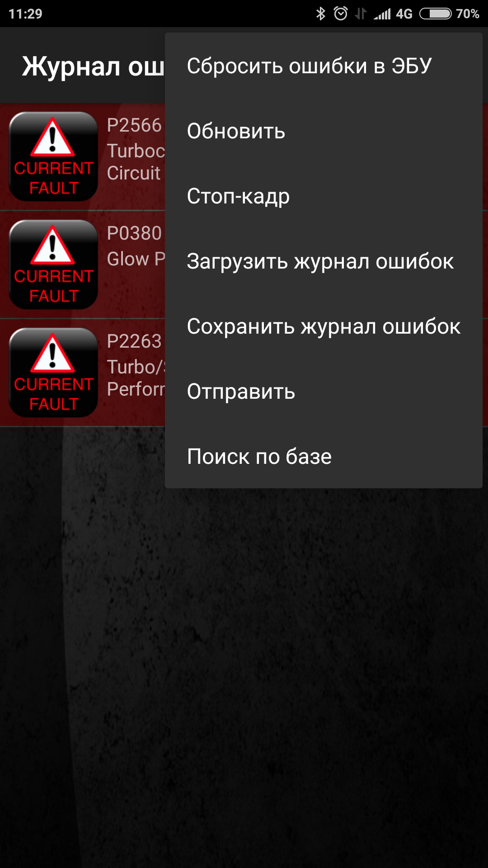Tap the Bluetooth status bar icon
The width and height of the screenshot is (488, 868).
pos(321,14)
